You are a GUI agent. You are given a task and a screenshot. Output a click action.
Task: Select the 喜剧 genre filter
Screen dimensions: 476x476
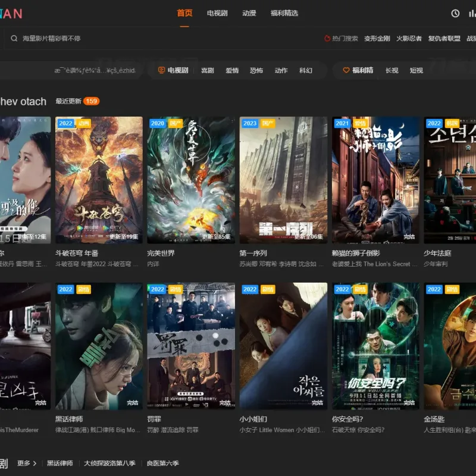[x=207, y=70]
